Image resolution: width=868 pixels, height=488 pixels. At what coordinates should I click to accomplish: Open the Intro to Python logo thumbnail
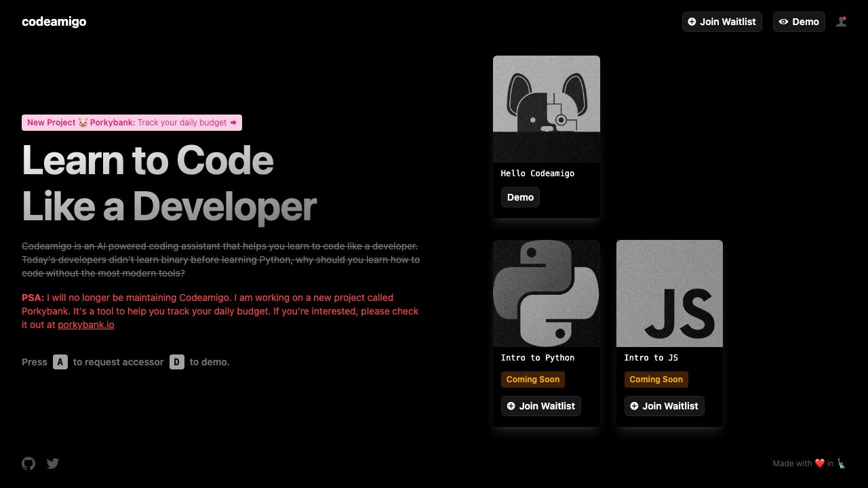pos(547,293)
